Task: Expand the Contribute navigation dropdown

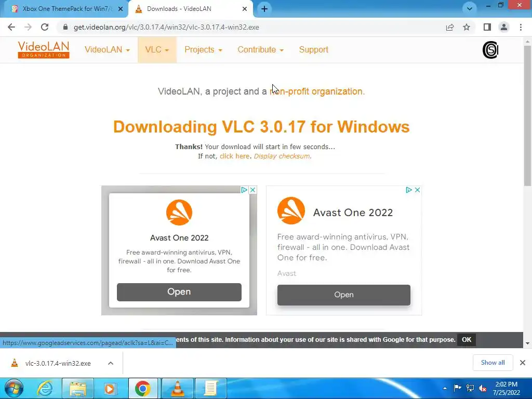Action: 261,49
